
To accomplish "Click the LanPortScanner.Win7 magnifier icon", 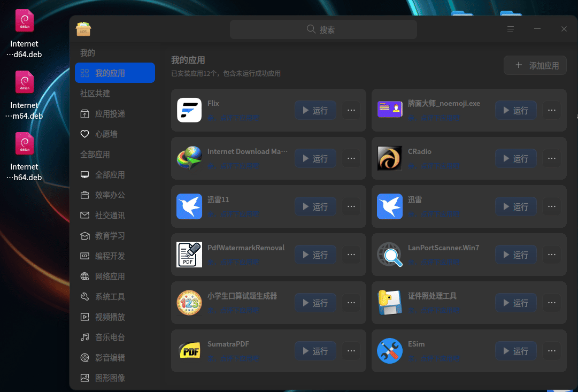I will (x=390, y=255).
